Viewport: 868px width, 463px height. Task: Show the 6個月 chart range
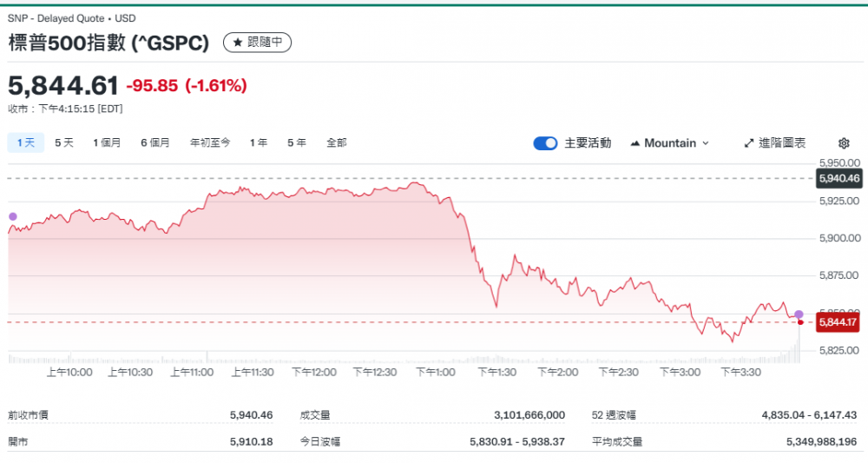point(155,142)
